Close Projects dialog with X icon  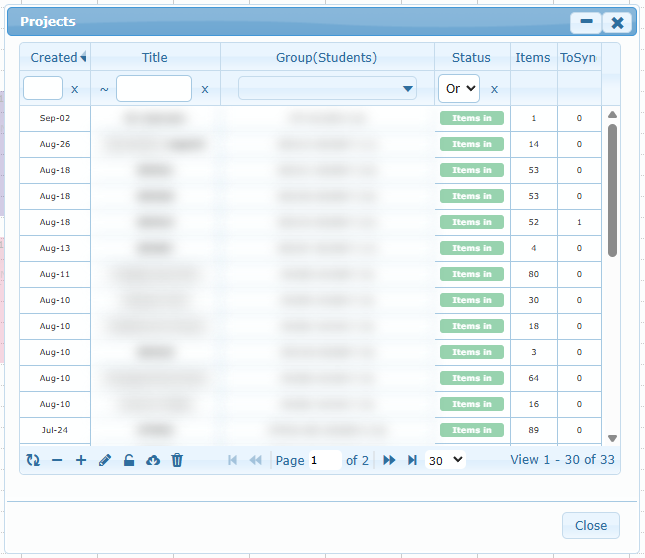click(x=617, y=22)
